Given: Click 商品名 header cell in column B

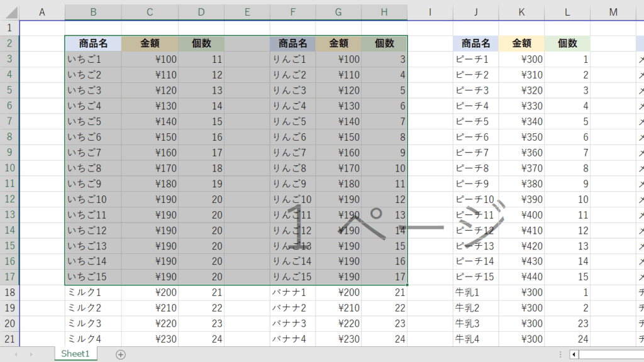Looking at the screenshot, I should tap(93, 43).
